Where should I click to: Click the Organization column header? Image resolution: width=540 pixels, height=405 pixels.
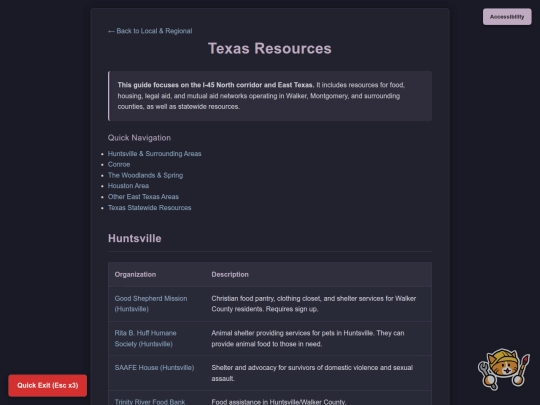tap(135, 274)
